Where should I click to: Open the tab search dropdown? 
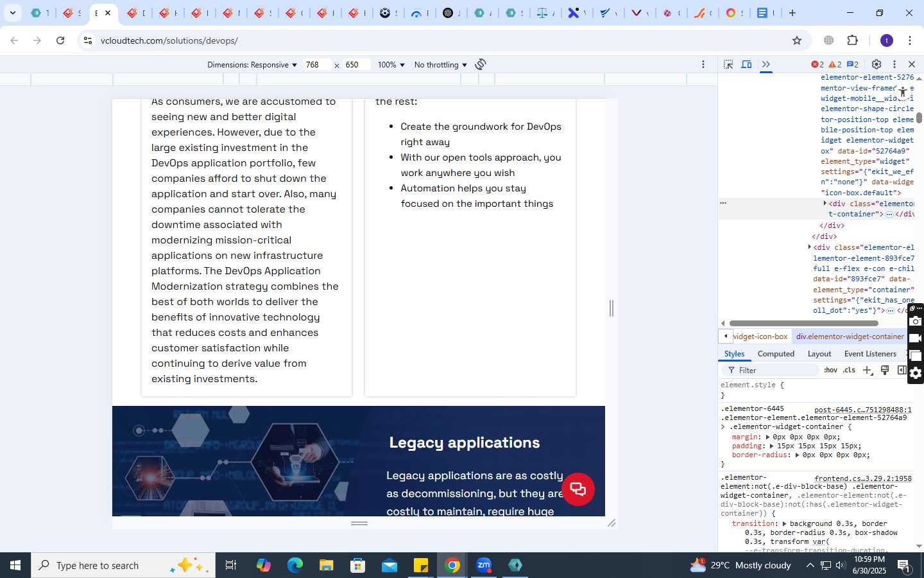point(12,13)
